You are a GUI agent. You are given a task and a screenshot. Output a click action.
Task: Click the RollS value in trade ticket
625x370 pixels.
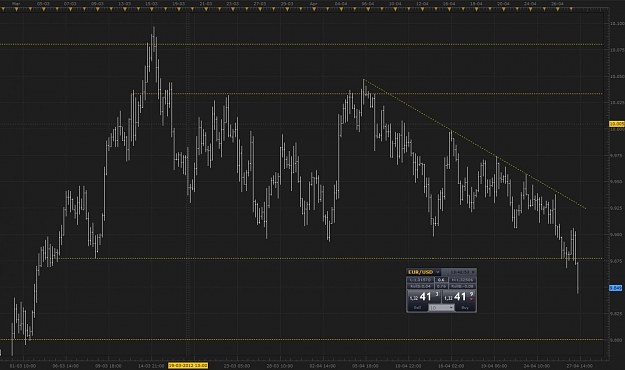coord(421,286)
